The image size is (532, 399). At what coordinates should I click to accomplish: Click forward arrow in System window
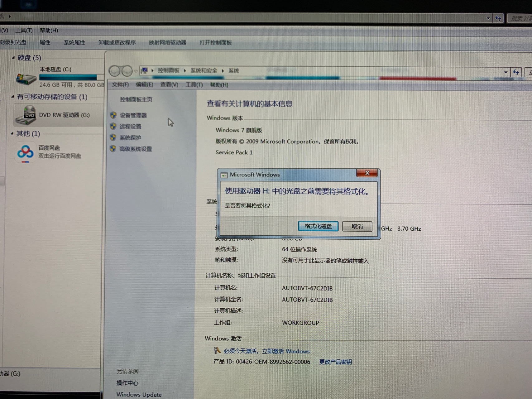(x=127, y=71)
